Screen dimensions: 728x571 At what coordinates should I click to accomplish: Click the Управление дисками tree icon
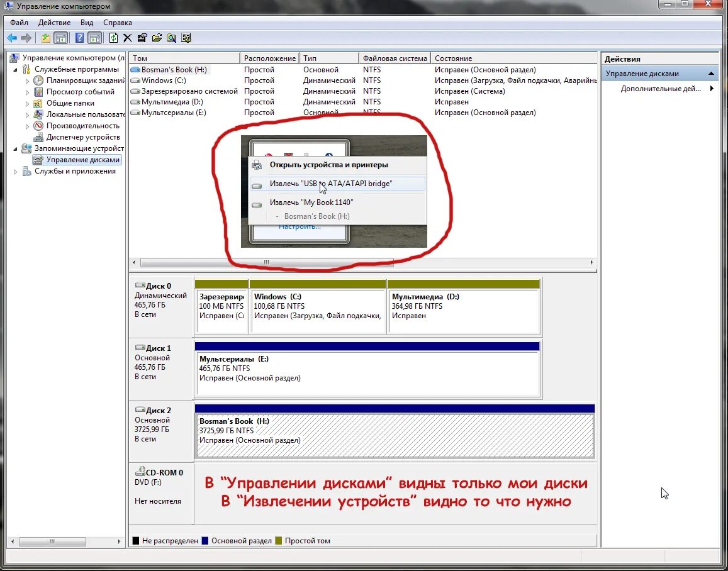tap(38, 160)
